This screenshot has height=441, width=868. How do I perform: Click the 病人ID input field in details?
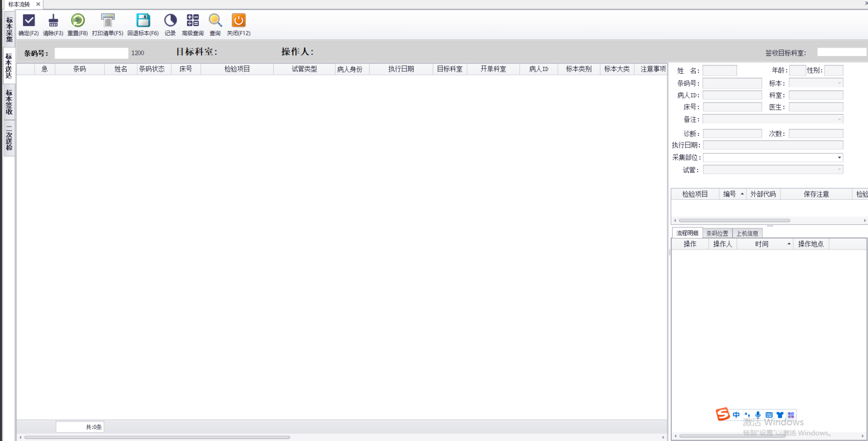732,95
